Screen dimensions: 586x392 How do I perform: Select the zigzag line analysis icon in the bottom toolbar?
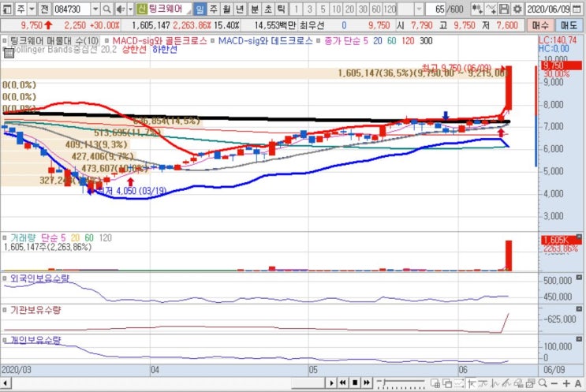click(495, 383)
